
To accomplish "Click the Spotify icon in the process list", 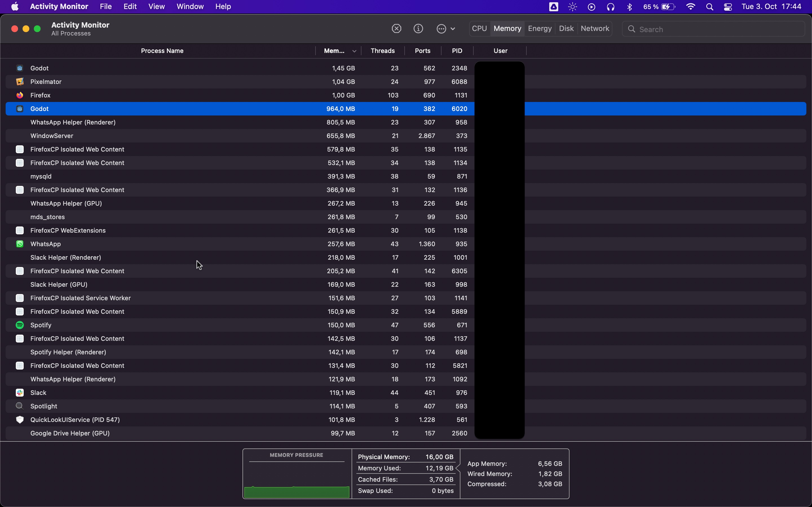I will click(20, 325).
